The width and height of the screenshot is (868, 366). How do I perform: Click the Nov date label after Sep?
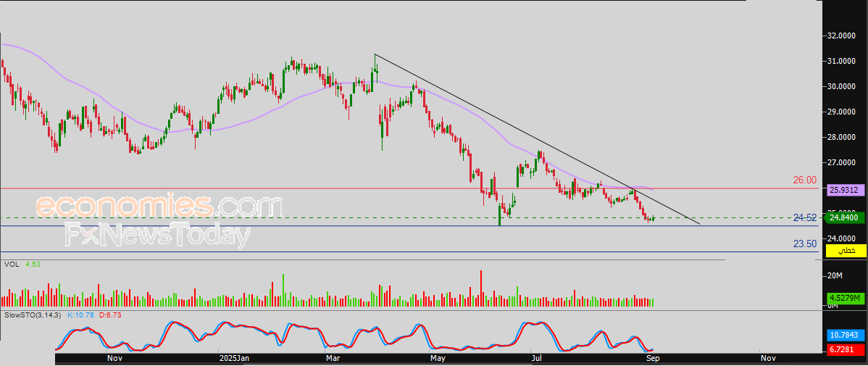click(x=768, y=359)
